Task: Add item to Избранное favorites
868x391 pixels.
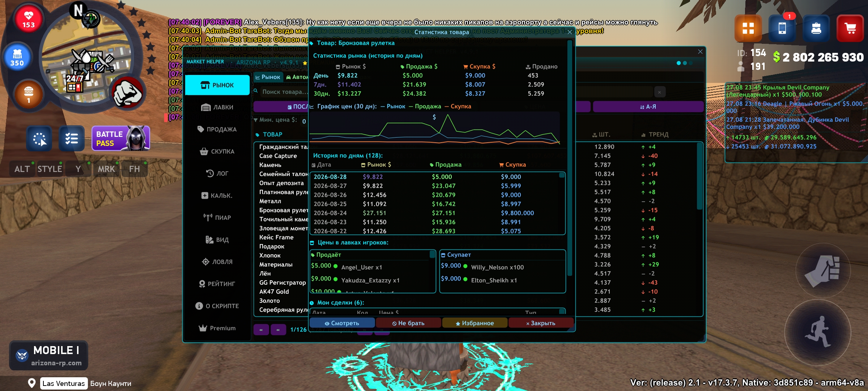Action: click(x=475, y=323)
